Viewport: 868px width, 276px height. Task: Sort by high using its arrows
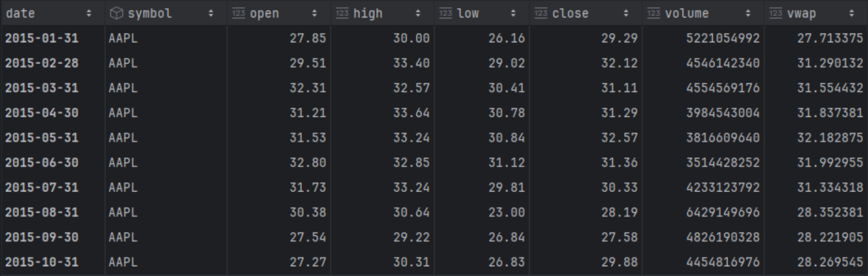(x=418, y=14)
